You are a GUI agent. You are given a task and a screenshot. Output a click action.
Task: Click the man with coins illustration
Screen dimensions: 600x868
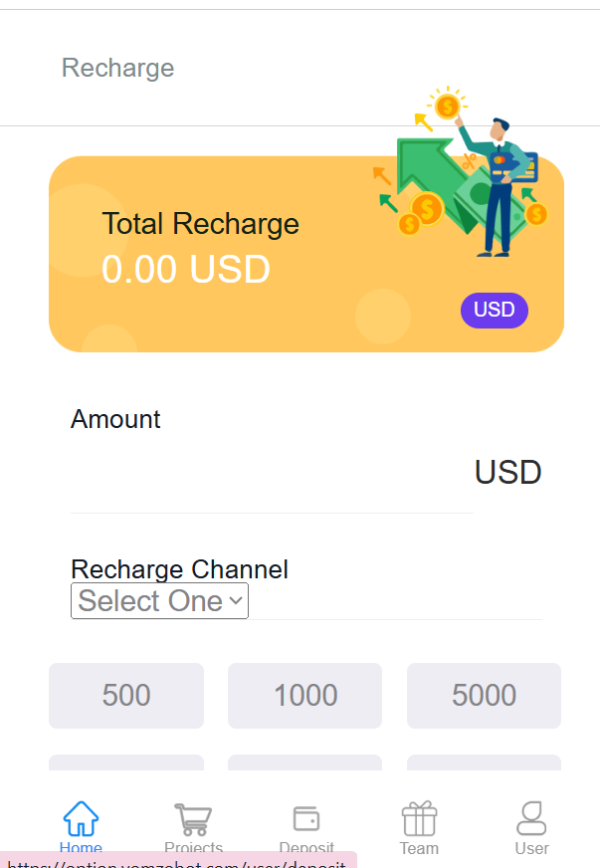click(462, 173)
